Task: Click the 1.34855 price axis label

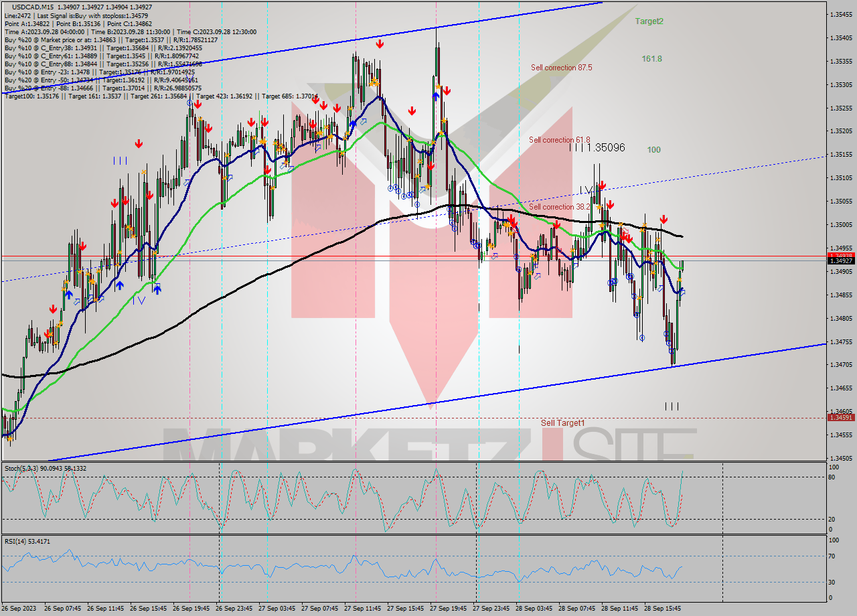Action: 841,295
